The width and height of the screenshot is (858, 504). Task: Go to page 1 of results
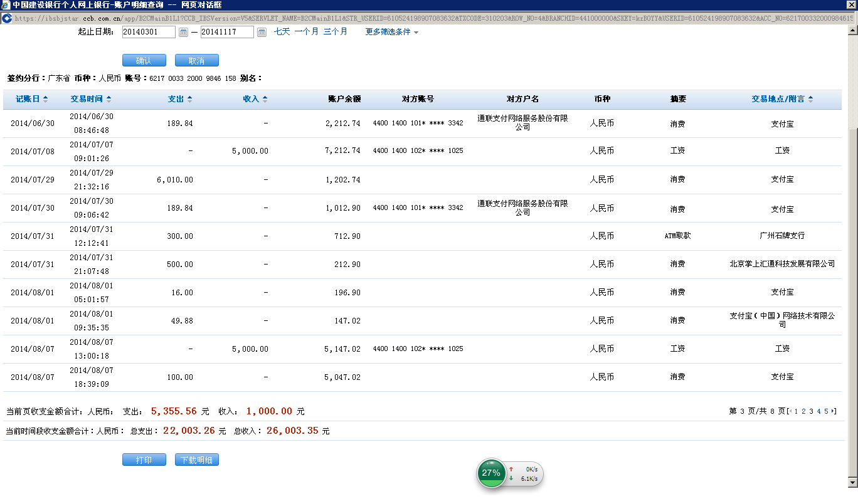[796, 411]
